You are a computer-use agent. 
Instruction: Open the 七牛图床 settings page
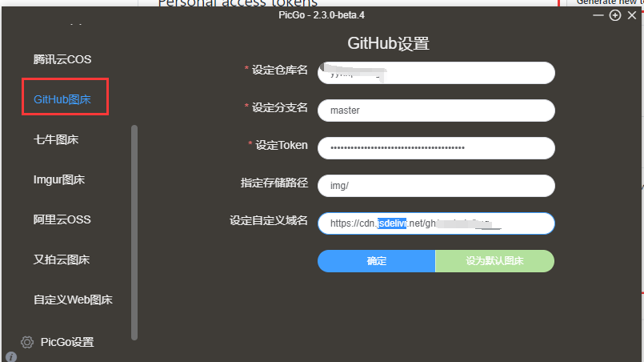click(56, 139)
